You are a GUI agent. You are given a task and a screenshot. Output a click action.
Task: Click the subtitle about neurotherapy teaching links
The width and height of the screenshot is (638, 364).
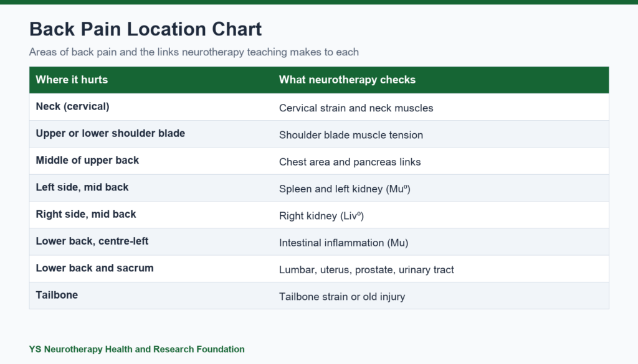[194, 52]
